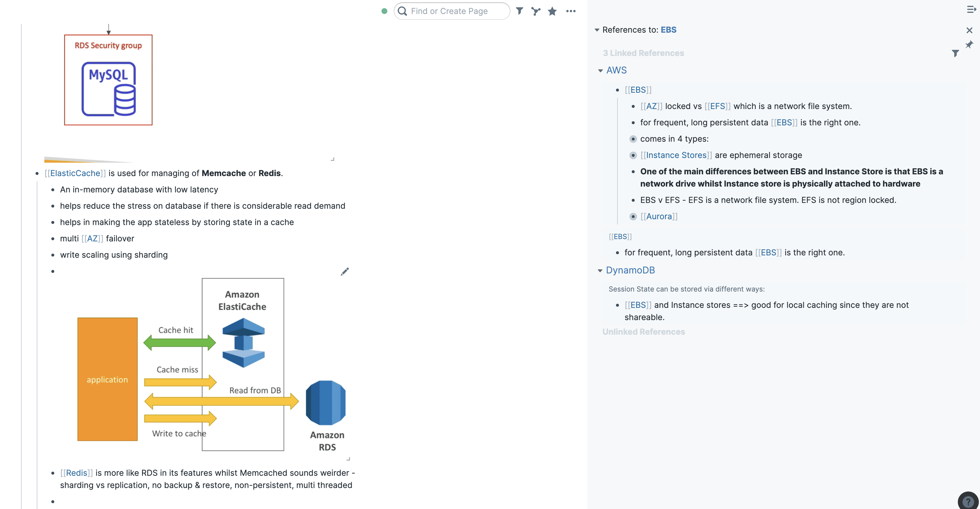Click the bold EBS vs Instance Store paragraph

tap(791, 178)
